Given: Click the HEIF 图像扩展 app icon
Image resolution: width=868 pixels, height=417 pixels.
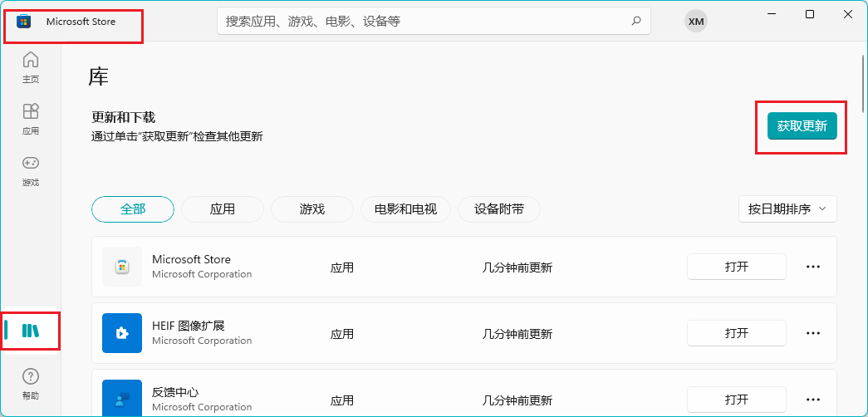Looking at the screenshot, I should click(x=121, y=333).
